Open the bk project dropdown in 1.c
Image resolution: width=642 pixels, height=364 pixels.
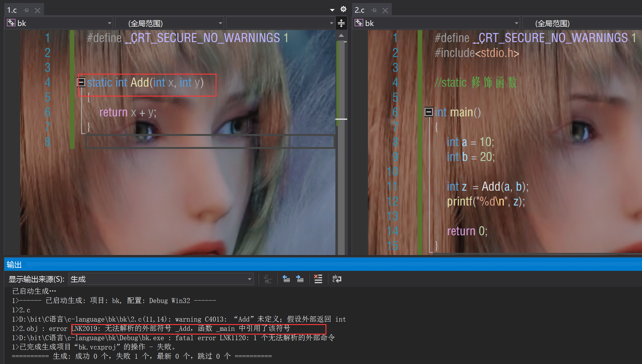[x=109, y=23]
